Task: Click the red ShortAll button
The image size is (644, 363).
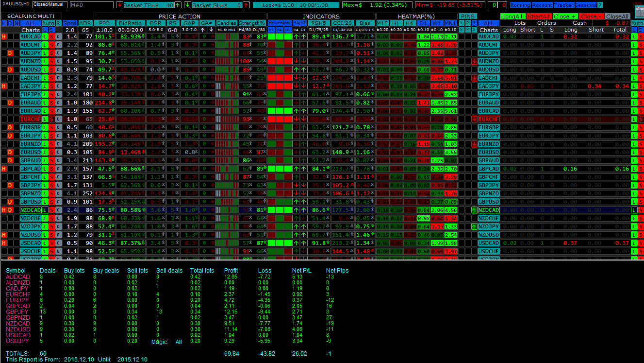Action: pyautogui.click(x=539, y=16)
